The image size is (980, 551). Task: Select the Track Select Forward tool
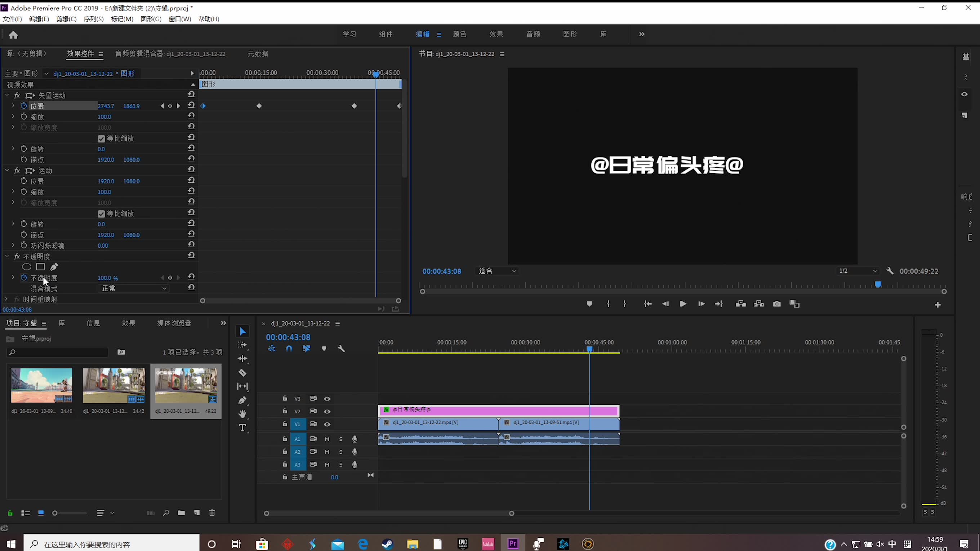tap(242, 344)
